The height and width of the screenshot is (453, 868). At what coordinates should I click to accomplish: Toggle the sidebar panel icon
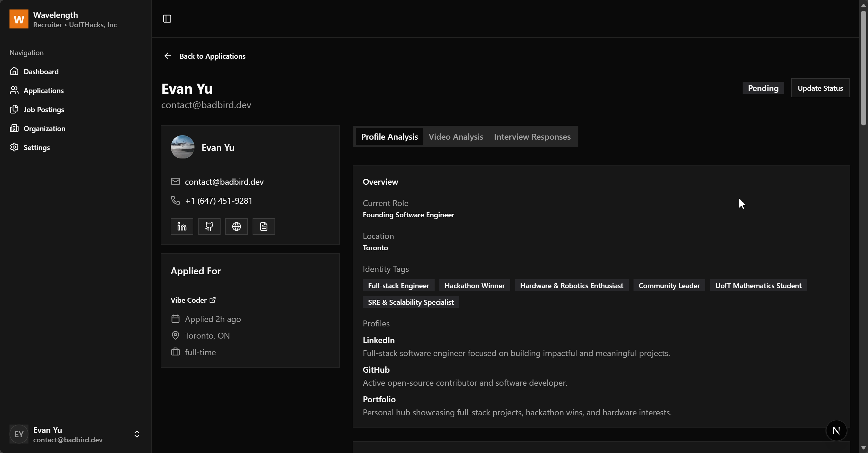[x=167, y=19]
